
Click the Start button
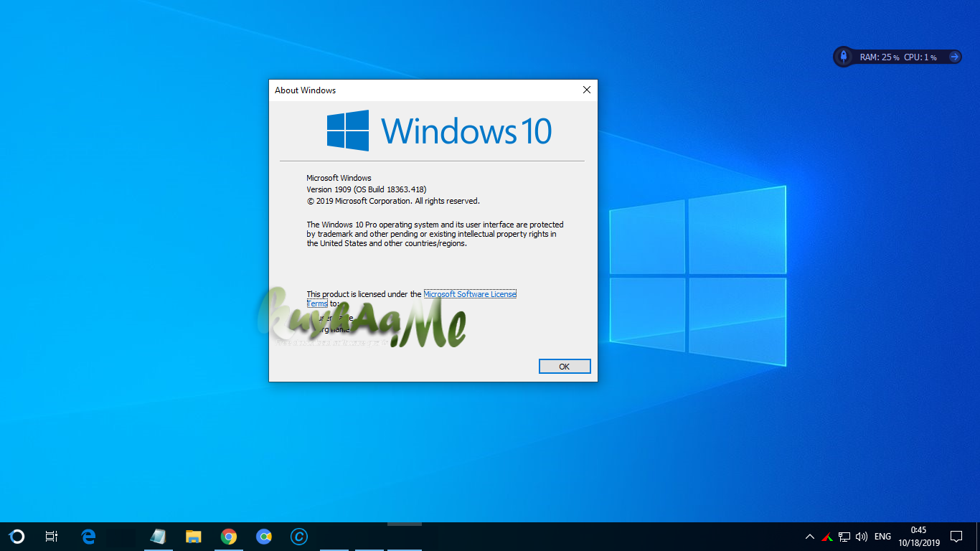tap(16, 536)
